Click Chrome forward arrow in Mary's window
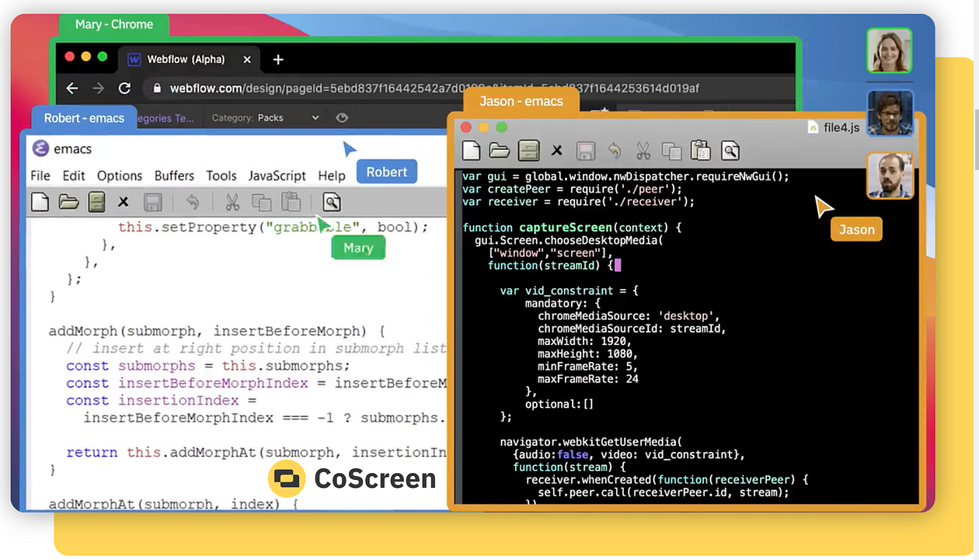This screenshot has width=979, height=560. 98,89
